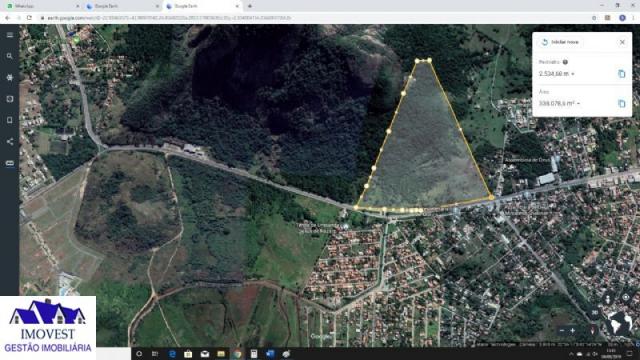640x360 pixels.
Task: Click the taskbar clock and date
Action: point(611,354)
